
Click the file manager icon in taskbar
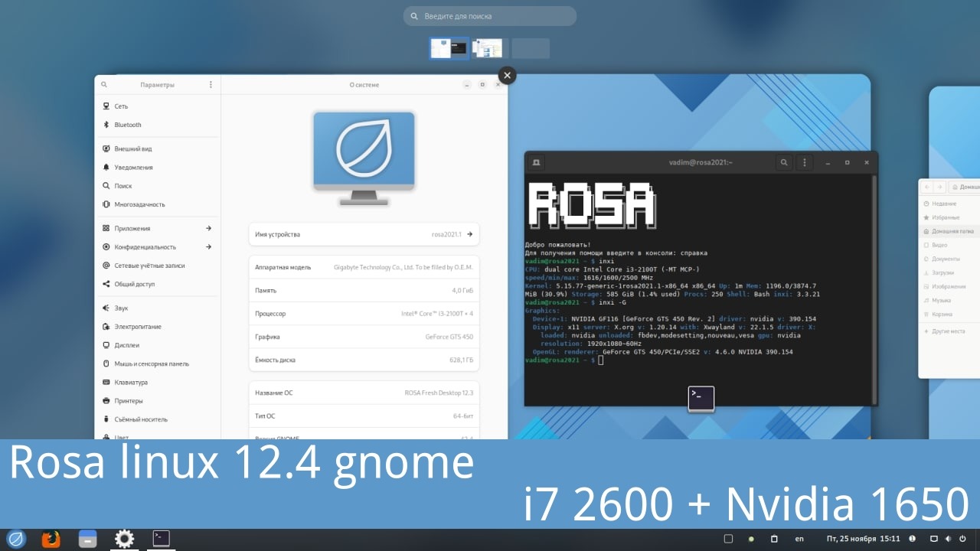coord(87,539)
